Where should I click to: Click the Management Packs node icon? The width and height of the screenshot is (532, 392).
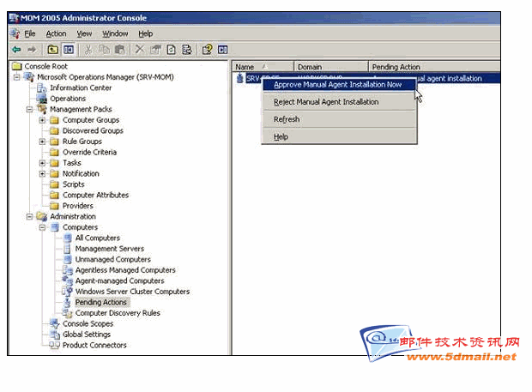coord(42,109)
